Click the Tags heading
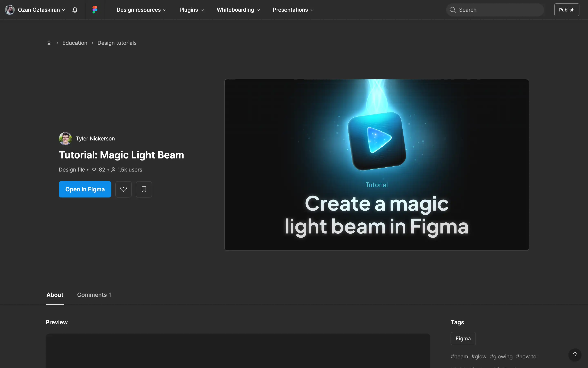 pos(457,322)
